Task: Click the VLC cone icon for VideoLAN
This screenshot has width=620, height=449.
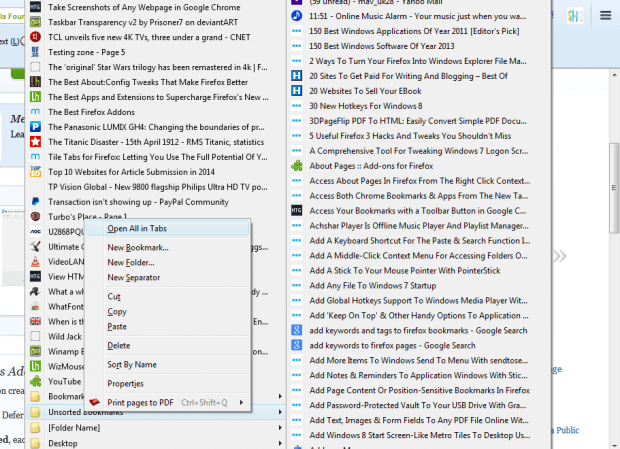Action: pyautogui.click(x=35, y=261)
